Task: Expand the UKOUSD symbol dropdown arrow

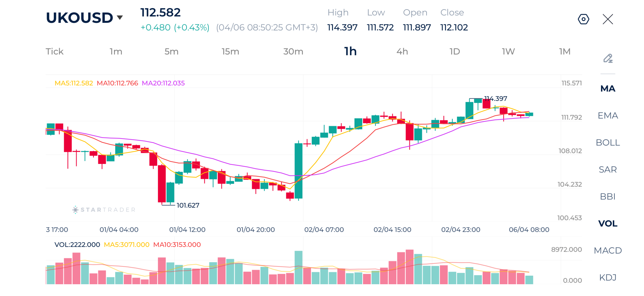Action: point(120,17)
